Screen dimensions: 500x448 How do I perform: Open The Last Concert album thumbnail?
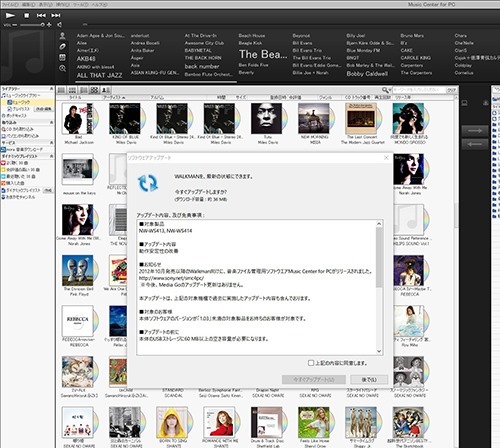coord(363,119)
